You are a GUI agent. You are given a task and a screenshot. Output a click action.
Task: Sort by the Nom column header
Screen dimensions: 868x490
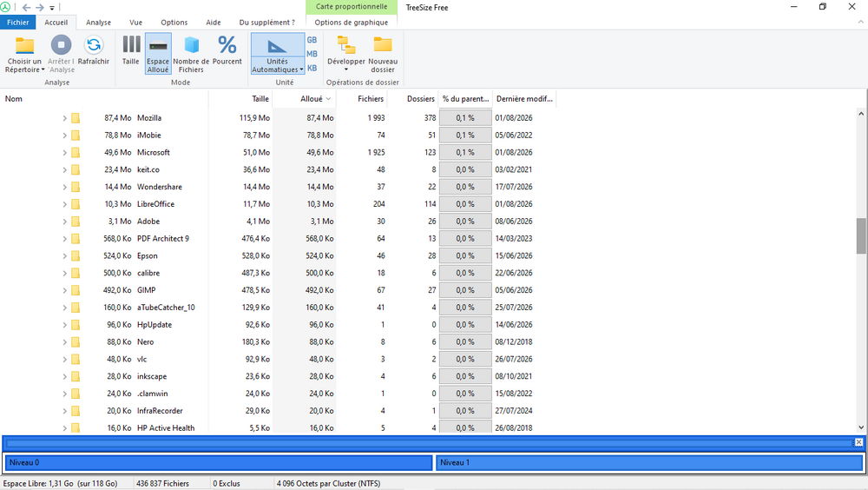pos(104,99)
